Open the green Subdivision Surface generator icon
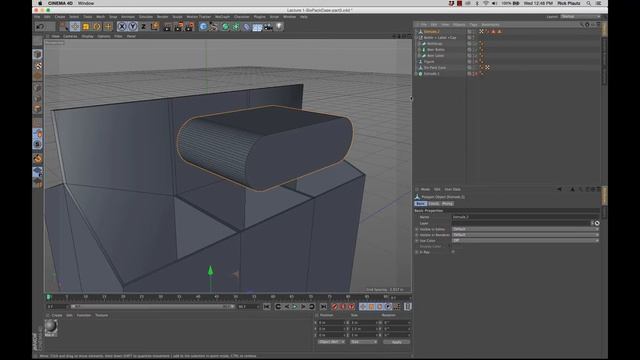Viewport: 640px width, 360px height. 225,27
